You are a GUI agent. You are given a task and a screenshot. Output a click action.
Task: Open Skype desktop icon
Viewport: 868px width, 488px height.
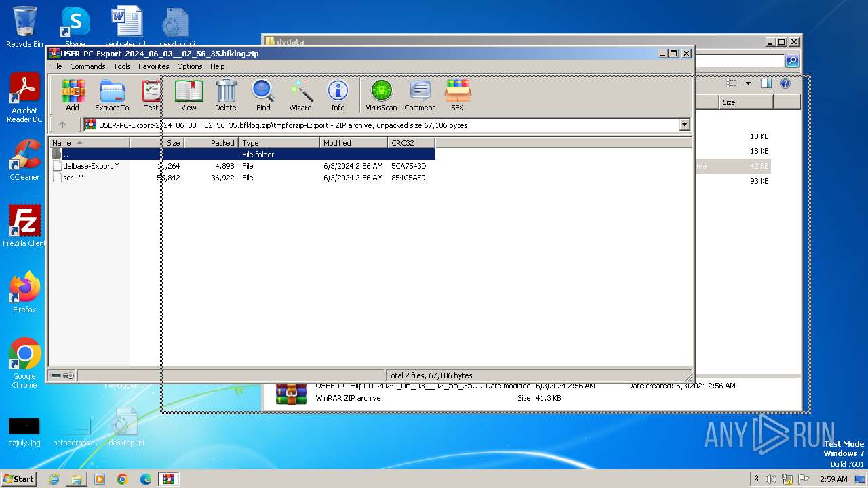pos(75,27)
